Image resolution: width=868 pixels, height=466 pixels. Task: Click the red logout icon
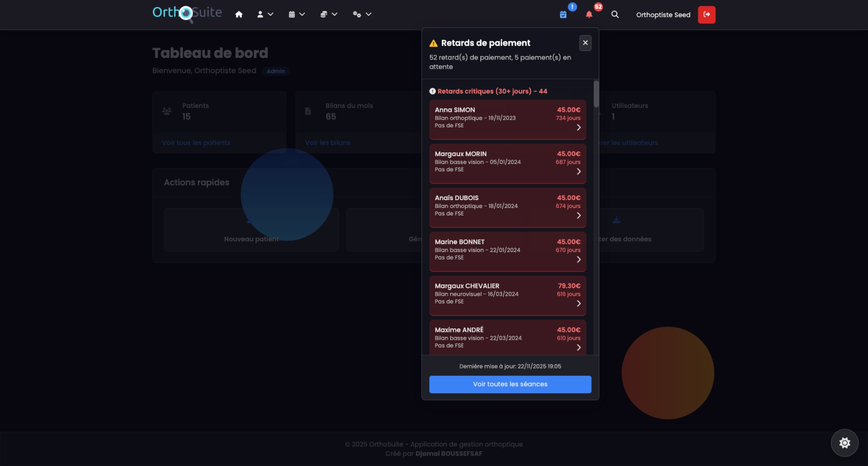click(707, 15)
